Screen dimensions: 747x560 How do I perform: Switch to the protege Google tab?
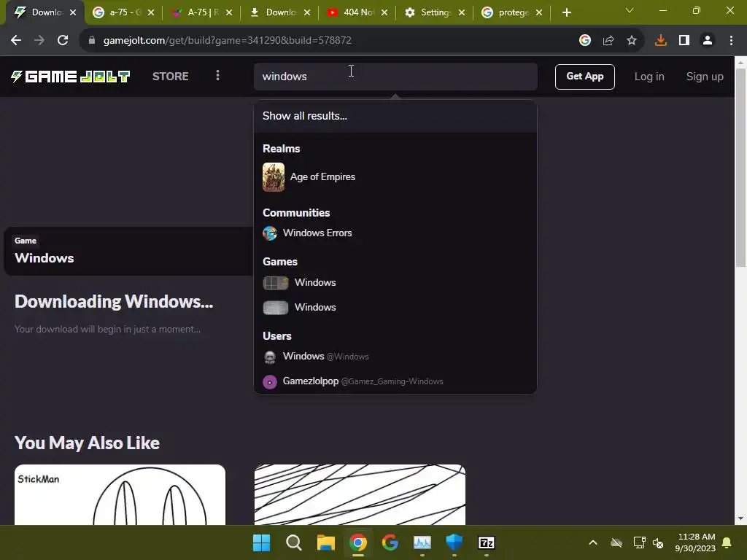pyautogui.click(x=512, y=13)
